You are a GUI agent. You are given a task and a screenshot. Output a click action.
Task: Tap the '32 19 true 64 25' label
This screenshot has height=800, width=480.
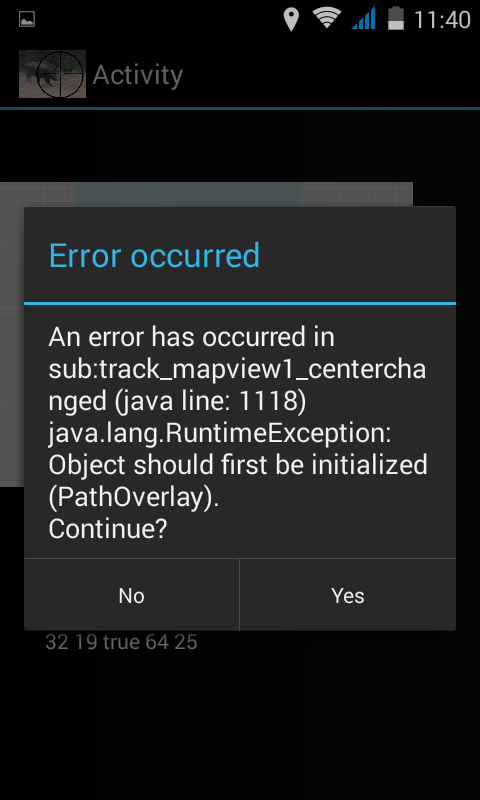[x=121, y=642]
